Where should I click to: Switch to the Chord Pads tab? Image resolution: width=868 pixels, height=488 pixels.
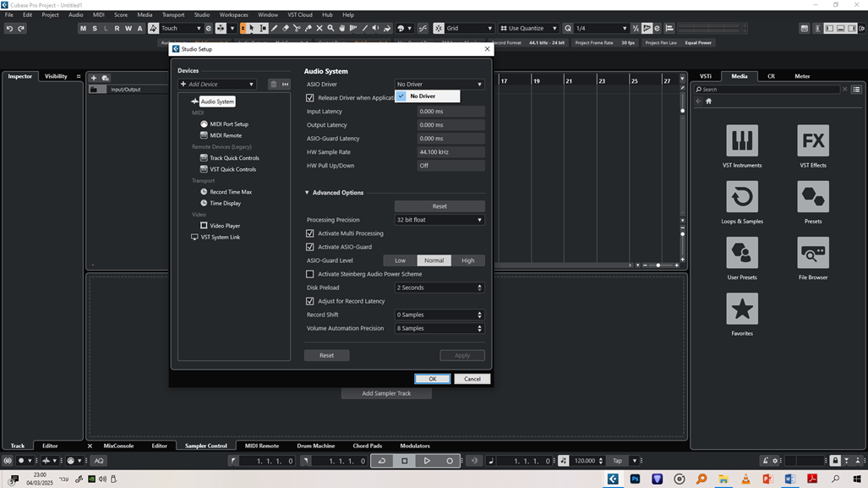coord(368,446)
